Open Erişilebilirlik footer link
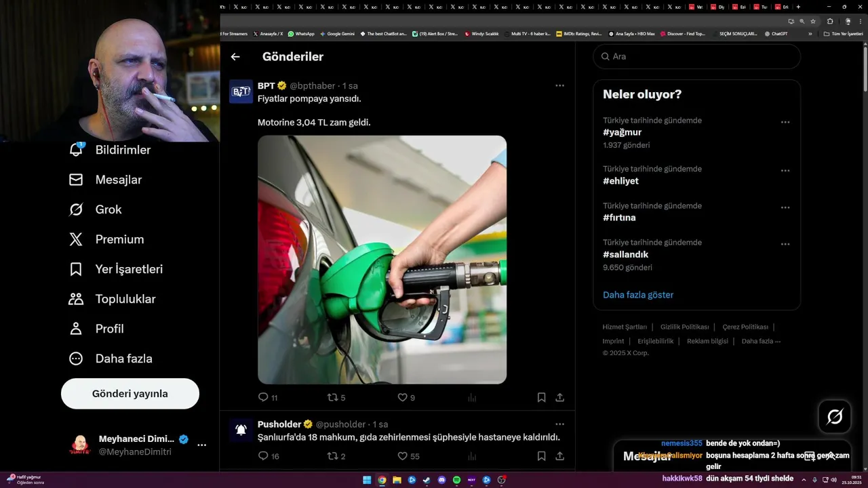Screen dimensions: 868x488 [x=656, y=341]
